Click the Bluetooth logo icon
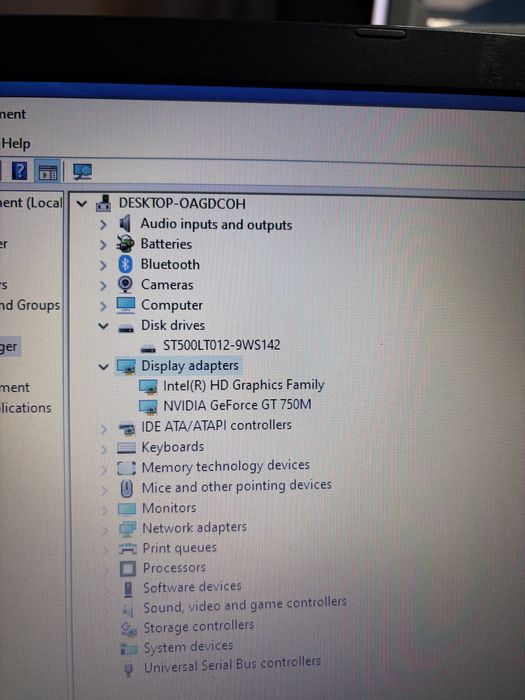The width and height of the screenshot is (525, 700). (125, 264)
